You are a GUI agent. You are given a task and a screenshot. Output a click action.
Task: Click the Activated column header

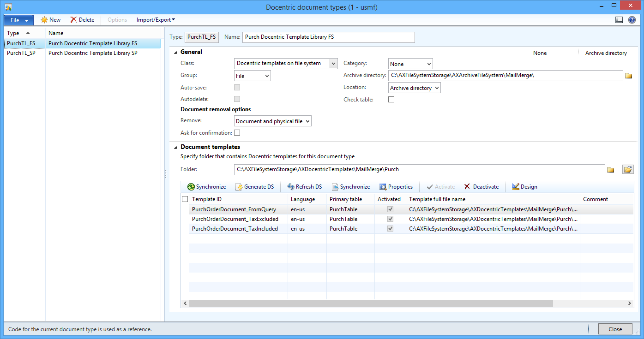[390, 199]
